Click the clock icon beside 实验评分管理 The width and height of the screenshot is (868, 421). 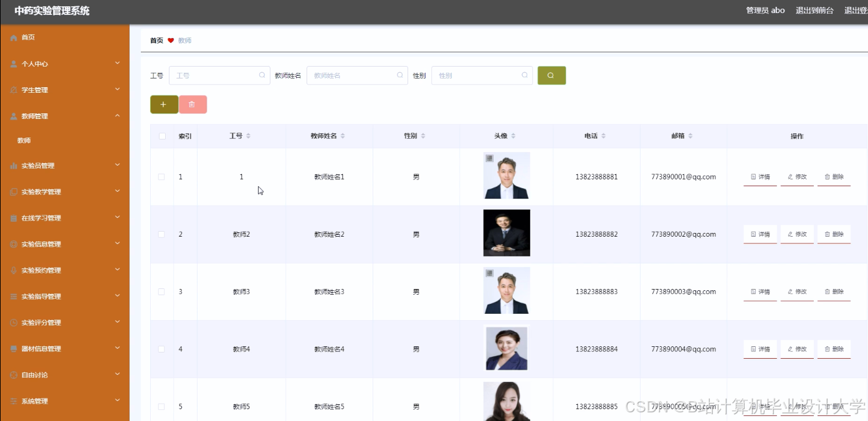14,323
